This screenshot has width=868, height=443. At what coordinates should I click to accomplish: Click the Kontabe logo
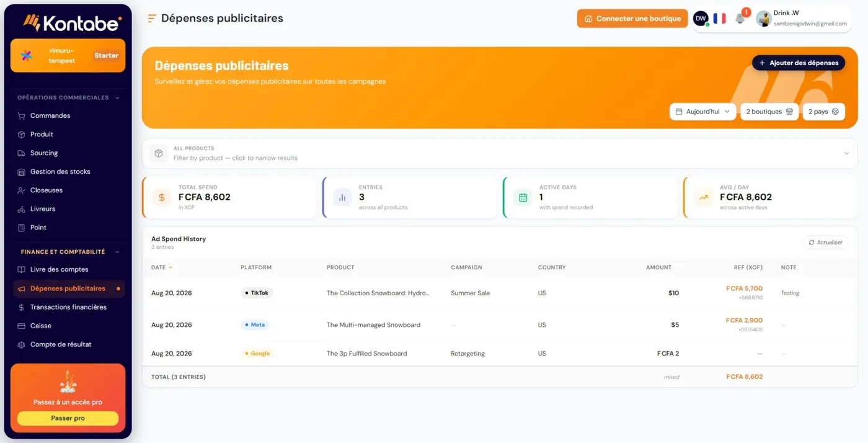pyautogui.click(x=72, y=22)
